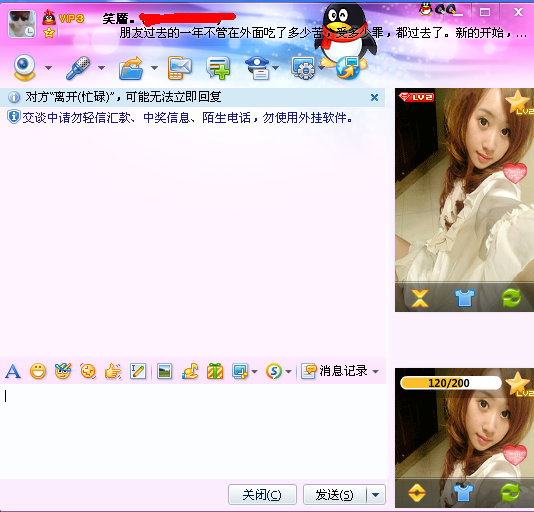This screenshot has height=512, width=534.
Task: Expand the Sogou search options arrow
Action: click(288, 371)
